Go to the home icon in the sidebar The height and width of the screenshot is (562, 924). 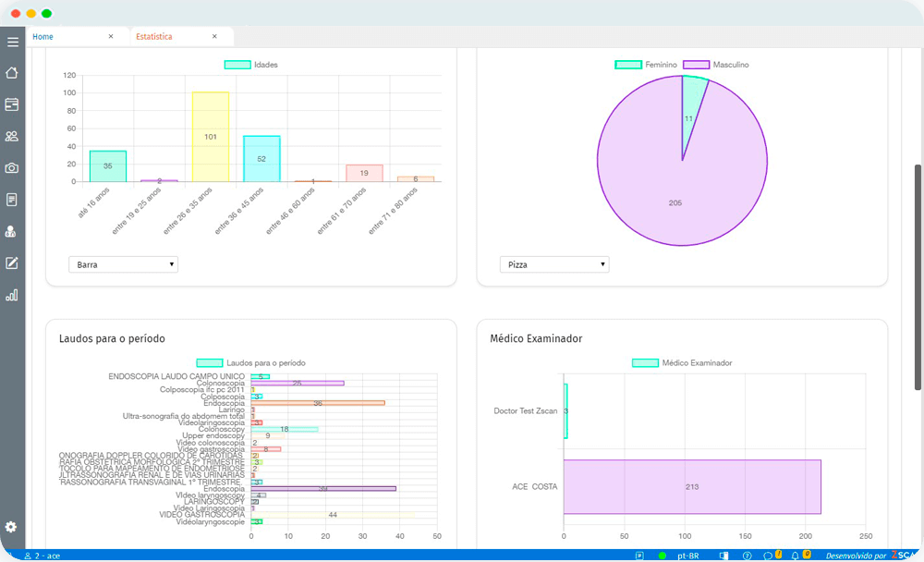(12, 72)
